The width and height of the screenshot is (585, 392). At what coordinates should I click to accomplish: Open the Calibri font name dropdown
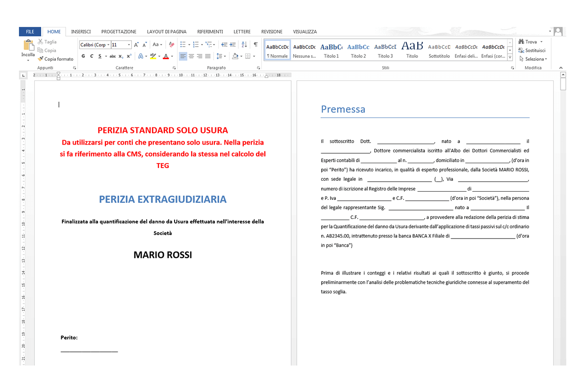[x=108, y=45]
